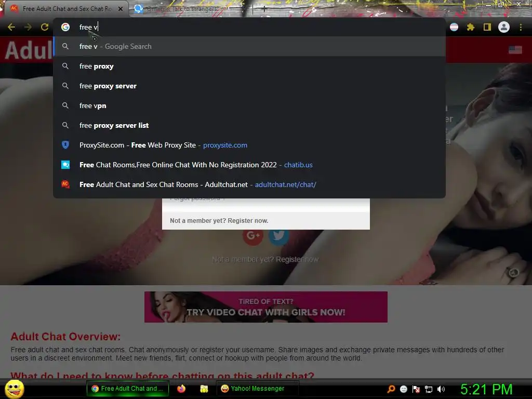Open the adultchat.net/chat/ suggestion
The height and width of the screenshot is (399, 532).
coord(249,184)
